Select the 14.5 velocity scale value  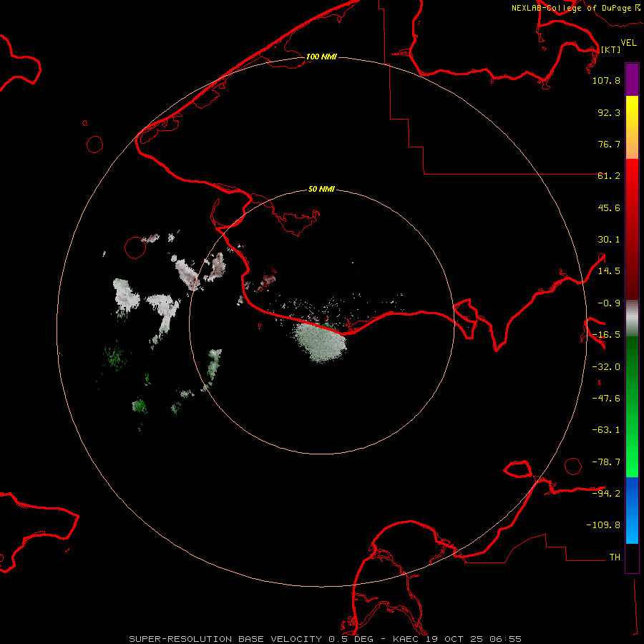tap(609, 271)
